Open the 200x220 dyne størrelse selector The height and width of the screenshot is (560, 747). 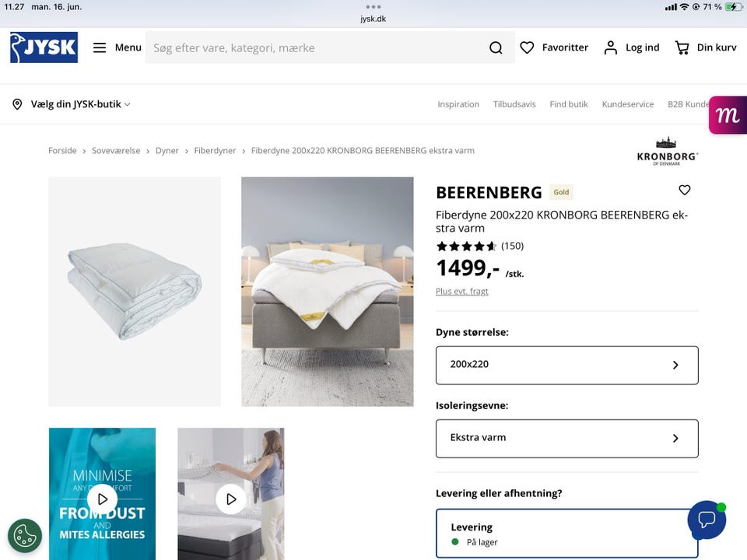[566, 365]
